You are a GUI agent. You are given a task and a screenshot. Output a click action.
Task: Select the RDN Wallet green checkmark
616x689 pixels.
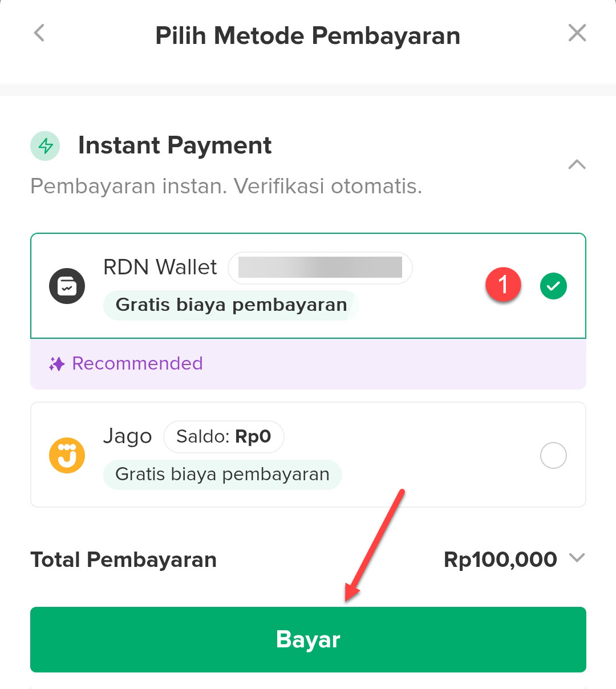pyautogui.click(x=553, y=286)
